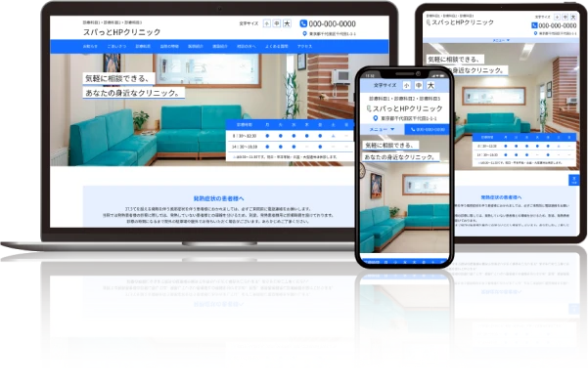This screenshot has height=385, width=588.
Task: Click あなたの身近なクリニック。 caption on laptop
Action: pyautogui.click(x=133, y=93)
